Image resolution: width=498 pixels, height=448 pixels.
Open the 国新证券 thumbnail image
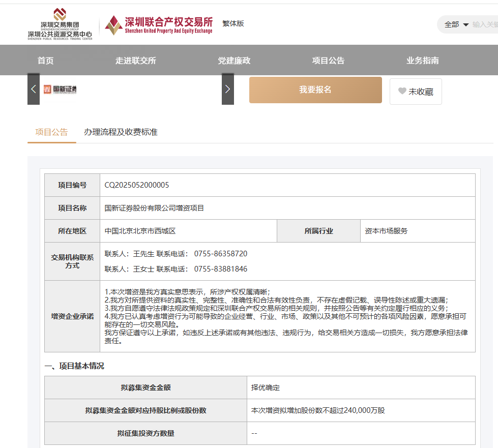pos(60,89)
